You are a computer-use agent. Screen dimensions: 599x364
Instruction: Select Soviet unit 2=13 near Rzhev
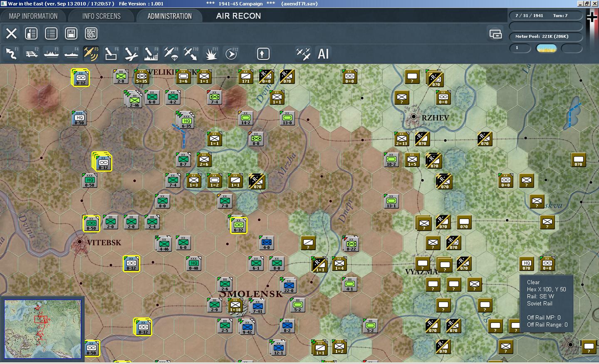click(402, 139)
